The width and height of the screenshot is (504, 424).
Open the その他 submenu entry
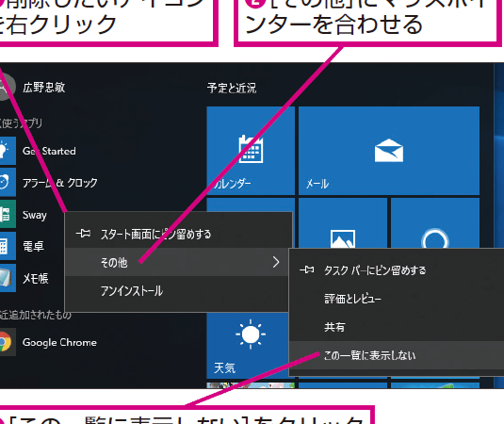[177, 262]
